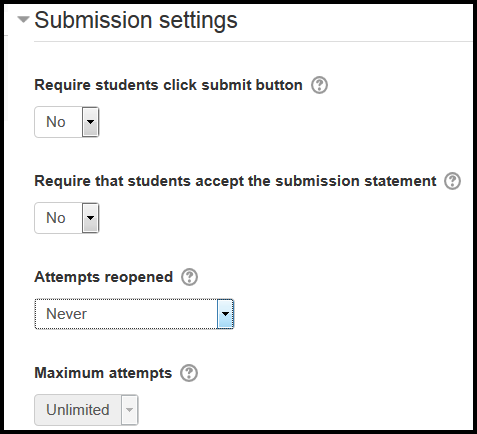
Task: Click the Submission settings heading
Action: 136,20
